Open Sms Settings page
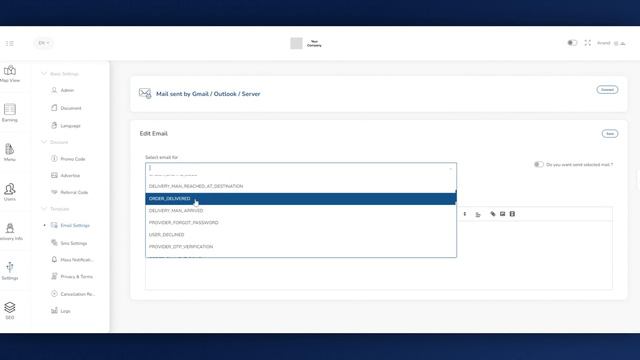The image size is (640, 360). pos(69,243)
